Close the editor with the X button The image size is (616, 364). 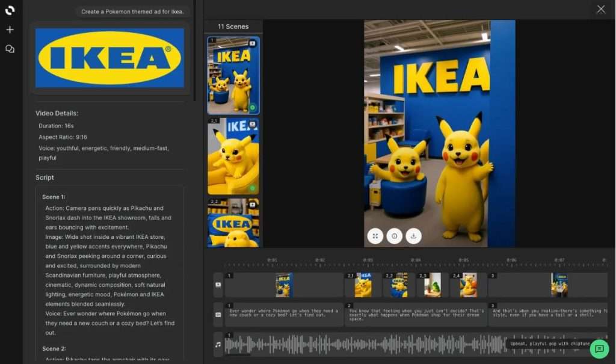tap(601, 9)
